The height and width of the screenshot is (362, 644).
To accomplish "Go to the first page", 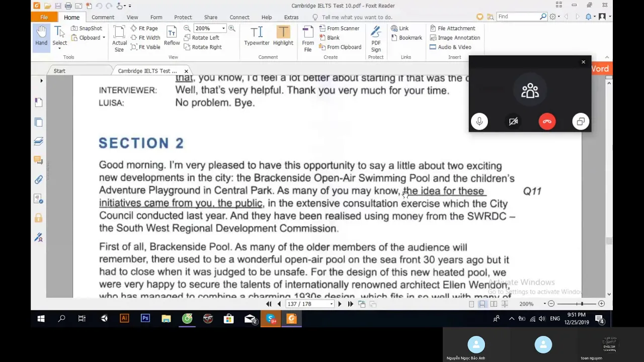I will point(269,304).
